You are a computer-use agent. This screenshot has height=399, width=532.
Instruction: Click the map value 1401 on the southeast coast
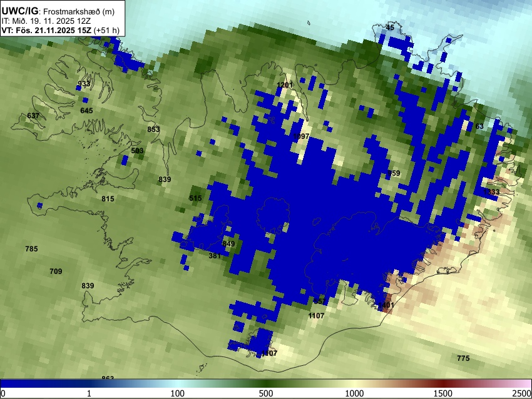click(386, 305)
